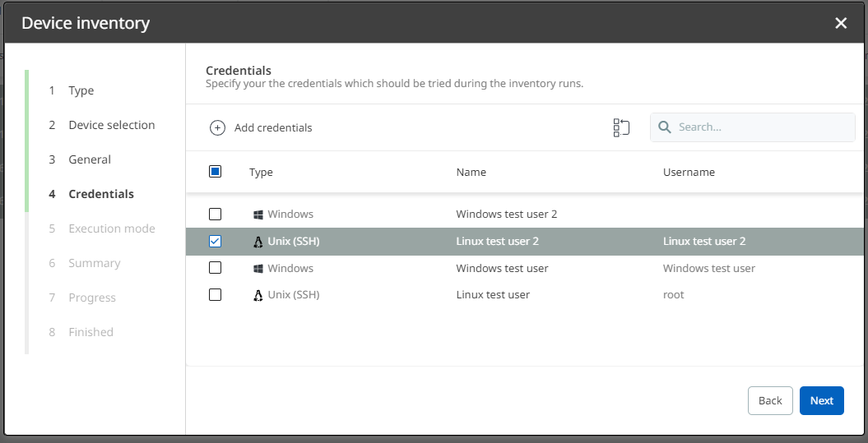Click penguin icon for Linux test user

tap(258, 295)
